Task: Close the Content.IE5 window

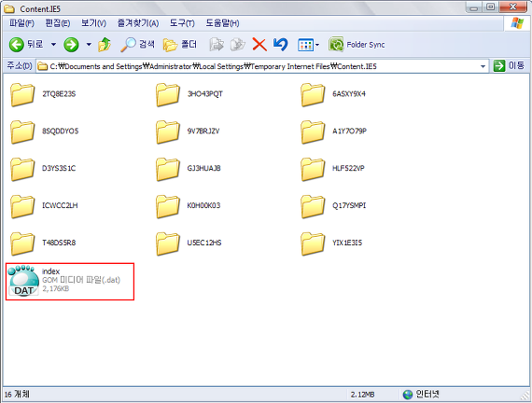Action: pos(513,7)
